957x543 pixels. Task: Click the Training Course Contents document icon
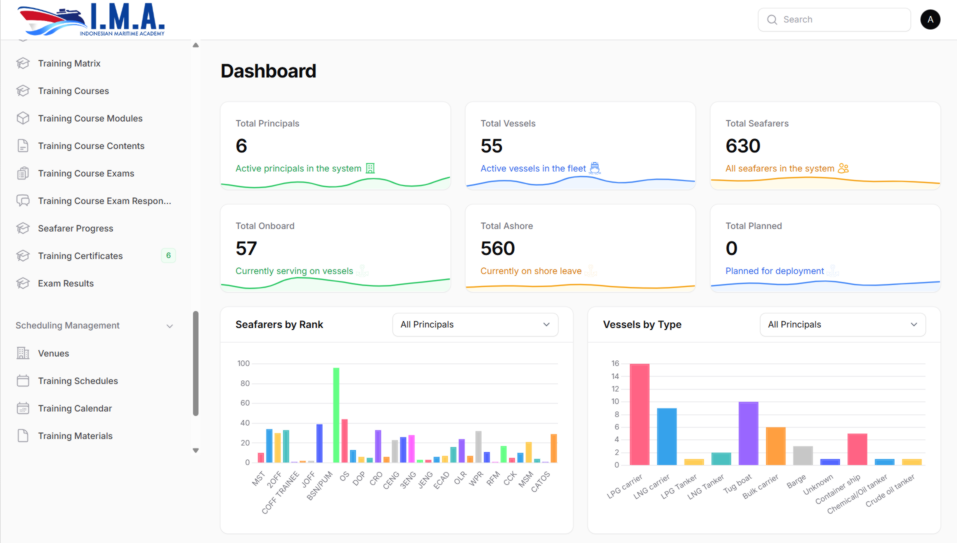click(x=23, y=146)
